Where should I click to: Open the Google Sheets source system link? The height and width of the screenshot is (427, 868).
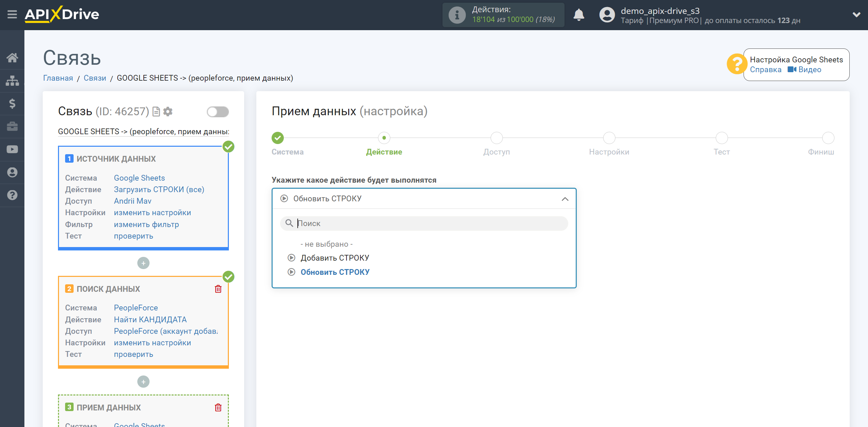(x=139, y=178)
